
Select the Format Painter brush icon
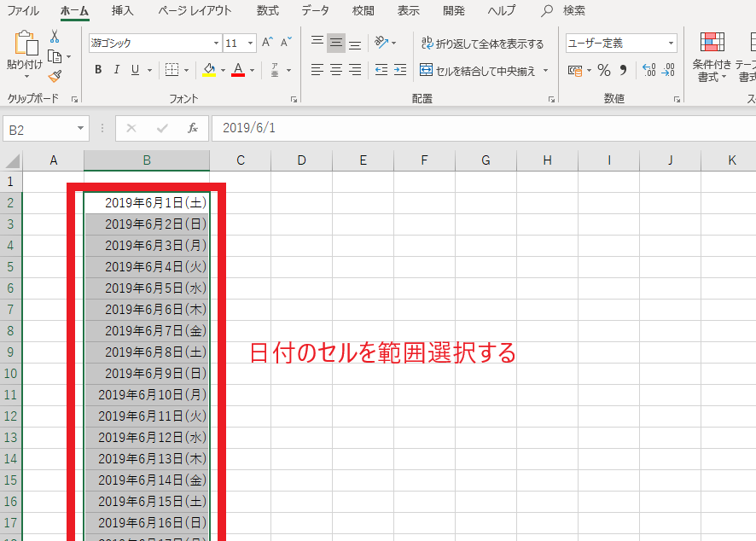coord(55,76)
